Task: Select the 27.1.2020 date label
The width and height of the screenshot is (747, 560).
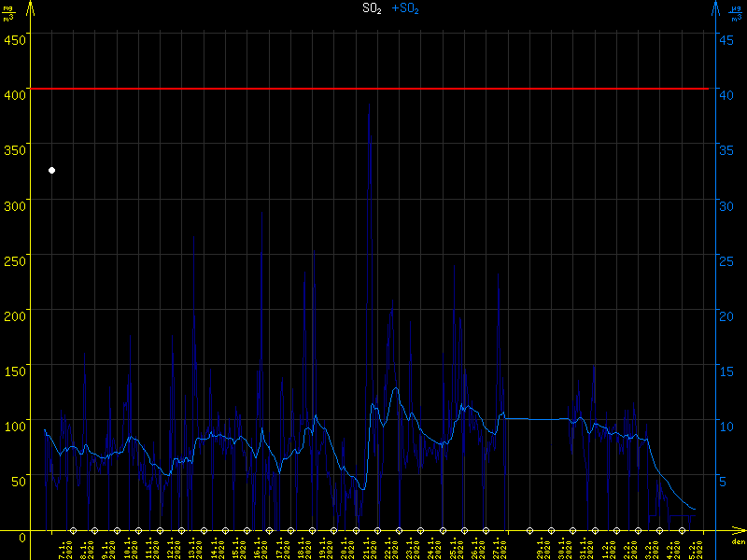Action: tap(497, 549)
